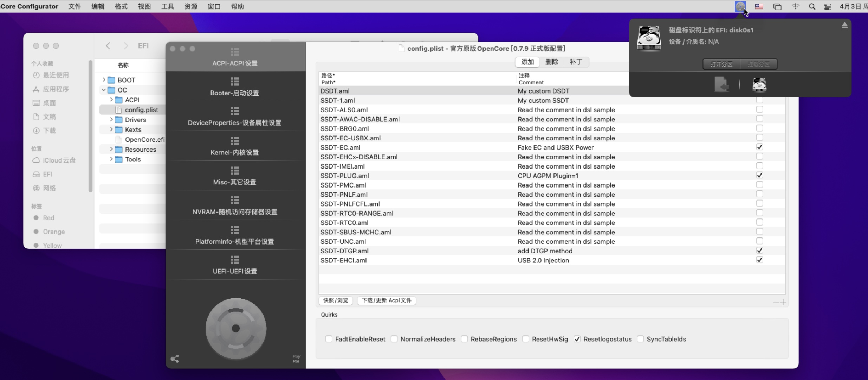
Task: Click the PayPal donate icon
Action: [x=296, y=359]
